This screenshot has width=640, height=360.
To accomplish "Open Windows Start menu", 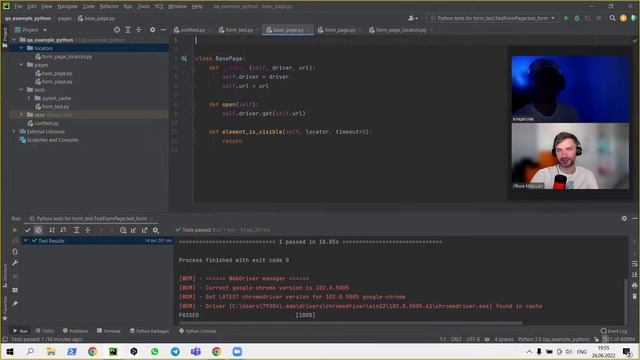I will pyautogui.click(x=10, y=351).
